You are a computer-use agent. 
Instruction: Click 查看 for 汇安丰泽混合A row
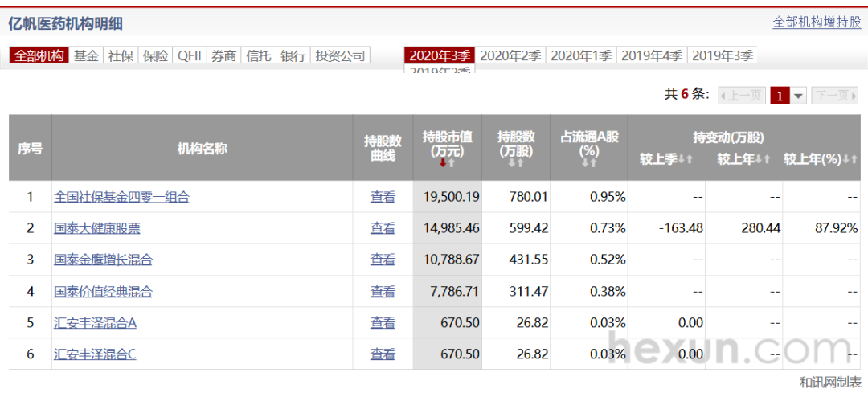click(383, 322)
